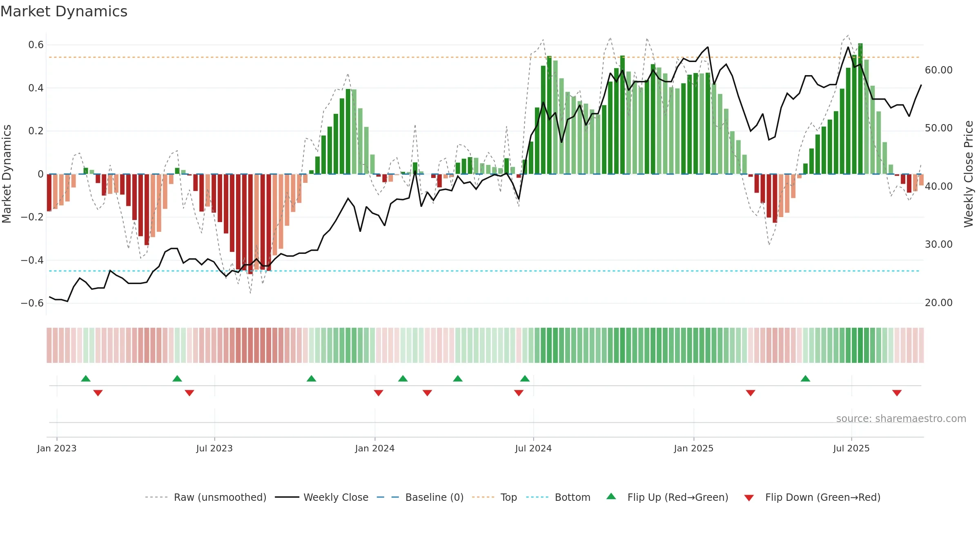The height and width of the screenshot is (551, 980).
Task: Toggle the Weekly Close legend entry
Action: pos(322,498)
